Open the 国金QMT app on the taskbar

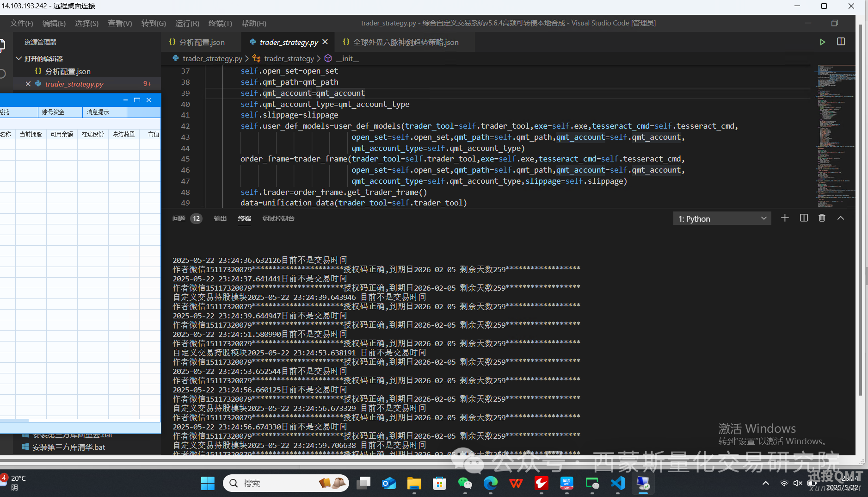tap(567, 483)
